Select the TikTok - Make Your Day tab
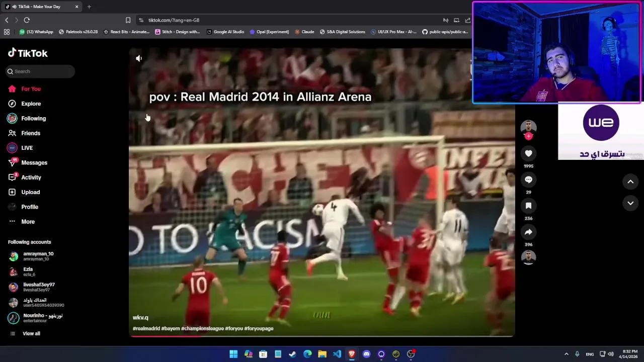This screenshot has width=644, height=362. pos(42,7)
